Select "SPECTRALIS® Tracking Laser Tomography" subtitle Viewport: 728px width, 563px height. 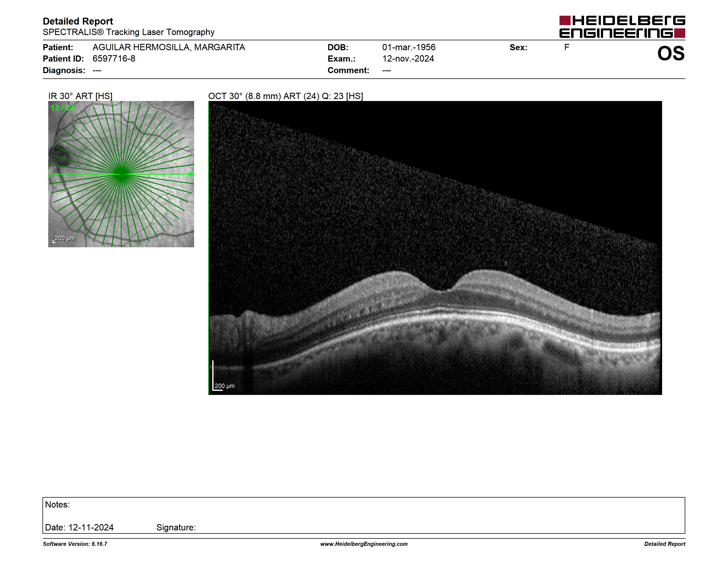[128, 32]
